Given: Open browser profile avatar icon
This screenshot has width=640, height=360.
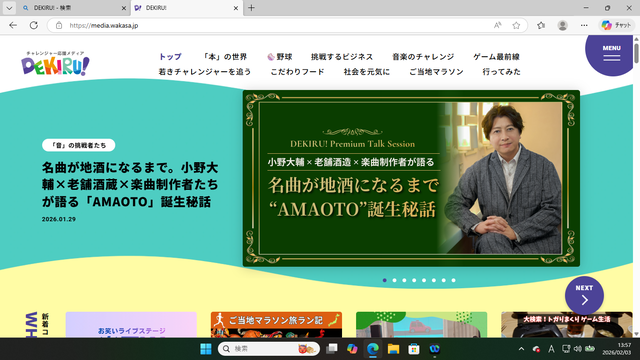Looking at the screenshot, I should point(562,25).
